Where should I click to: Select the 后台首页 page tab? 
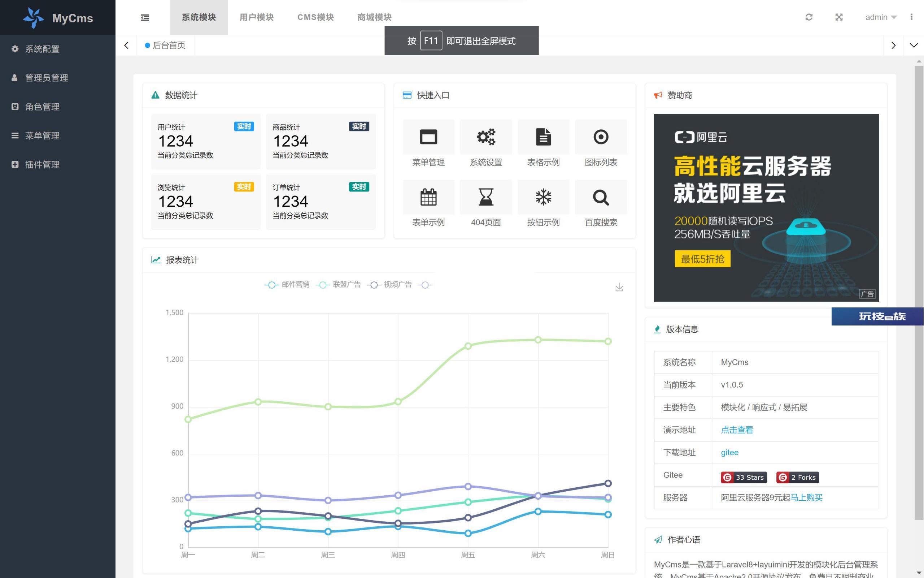click(x=165, y=45)
